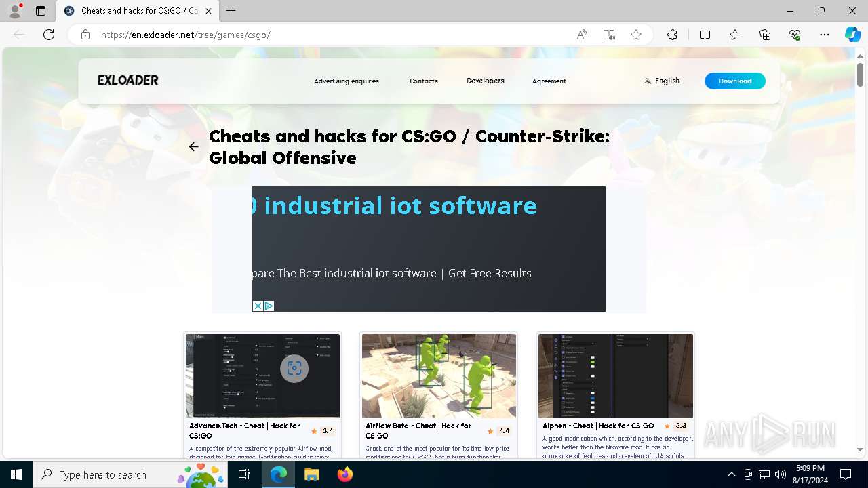Open Browser essentials

click(795, 35)
